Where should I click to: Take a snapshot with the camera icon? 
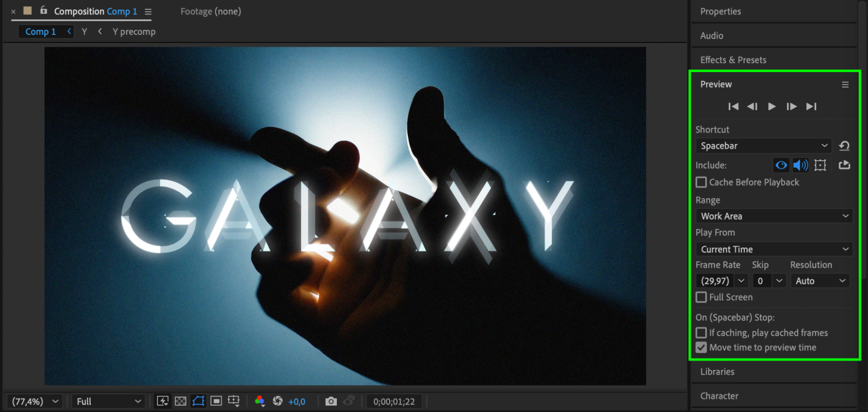(331, 401)
